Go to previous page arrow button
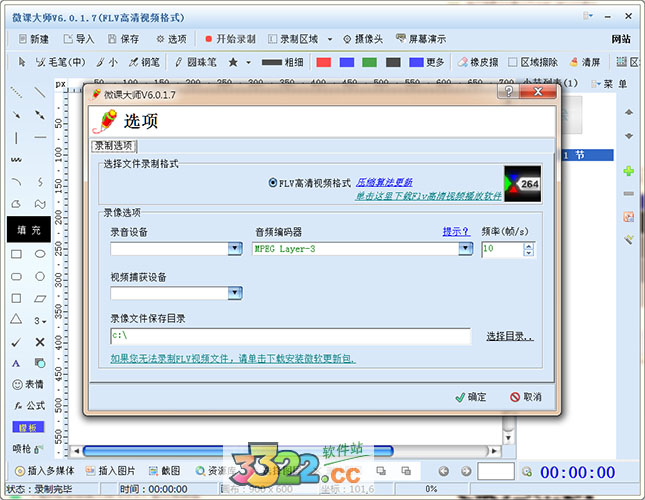This screenshot has height=500, width=645. (x=443, y=471)
